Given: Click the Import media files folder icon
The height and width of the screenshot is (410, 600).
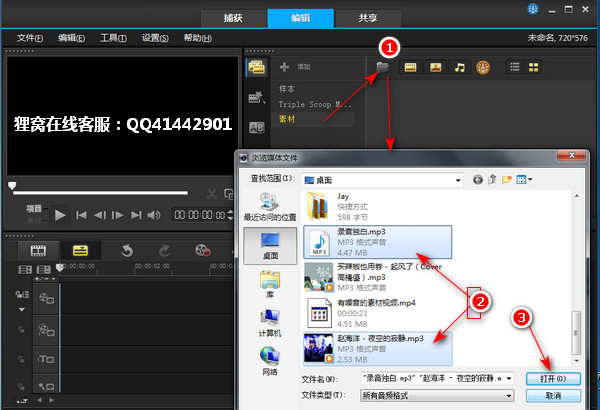Looking at the screenshot, I should (383, 67).
